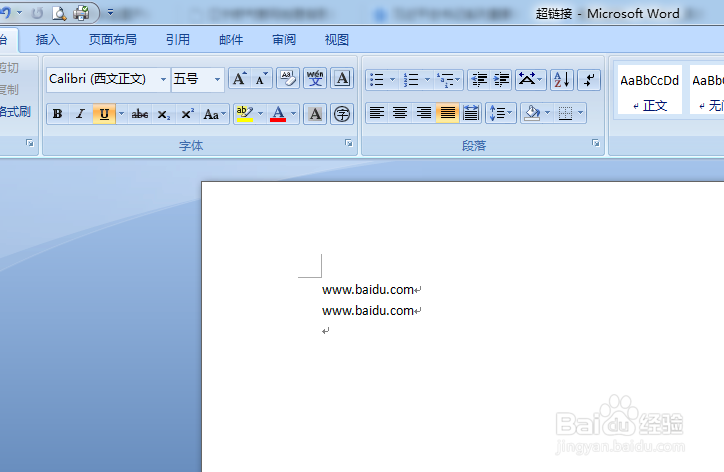Image resolution: width=724 pixels, height=472 pixels.
Task: Click the second www.baidu.com line
Action: (x=368, y=311)
